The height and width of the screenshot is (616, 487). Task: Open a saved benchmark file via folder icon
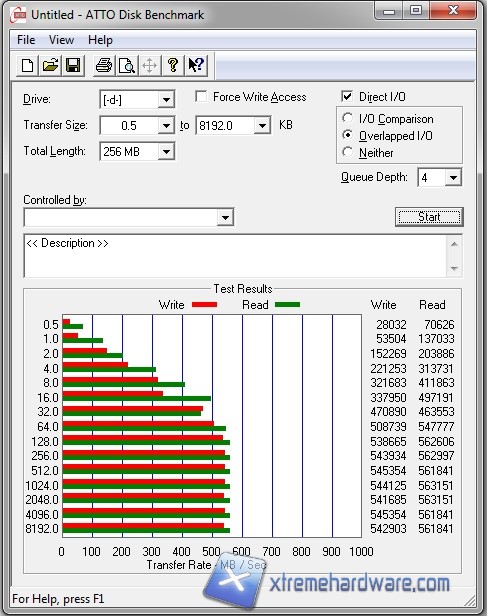50,65
